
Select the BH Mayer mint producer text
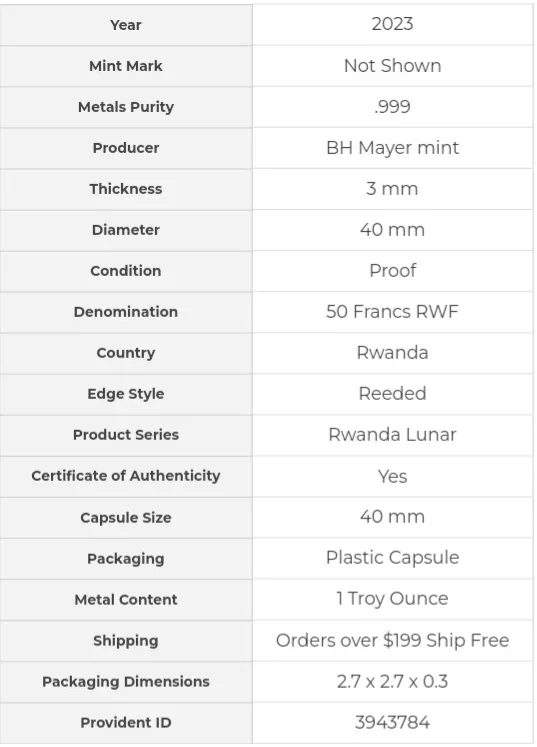[x=392, y=148]
